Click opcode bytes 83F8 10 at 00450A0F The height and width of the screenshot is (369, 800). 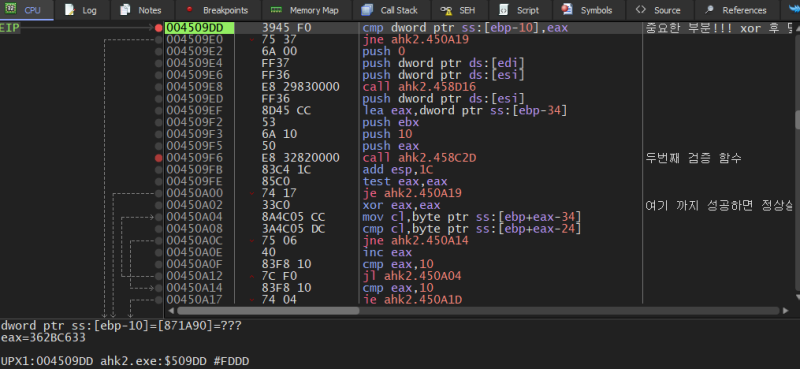pyautogui.click(x=286, y=264)
